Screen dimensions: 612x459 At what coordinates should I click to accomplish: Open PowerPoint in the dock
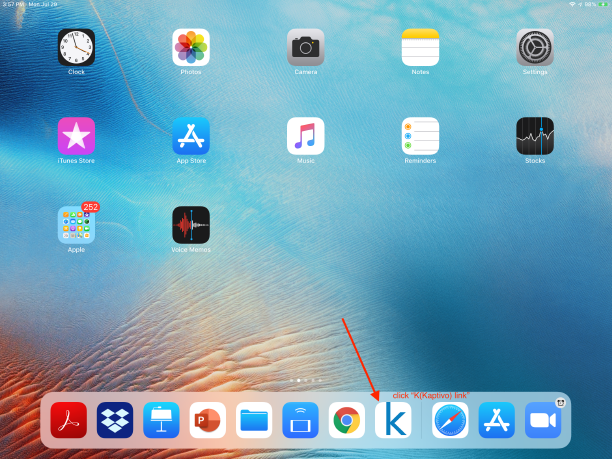point(208,420)
